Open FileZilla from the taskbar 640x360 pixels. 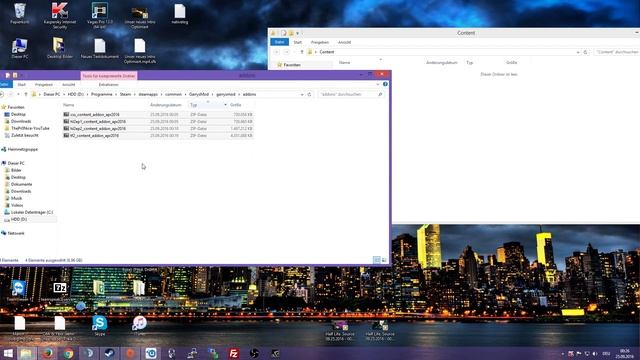[x=233, y=353]
